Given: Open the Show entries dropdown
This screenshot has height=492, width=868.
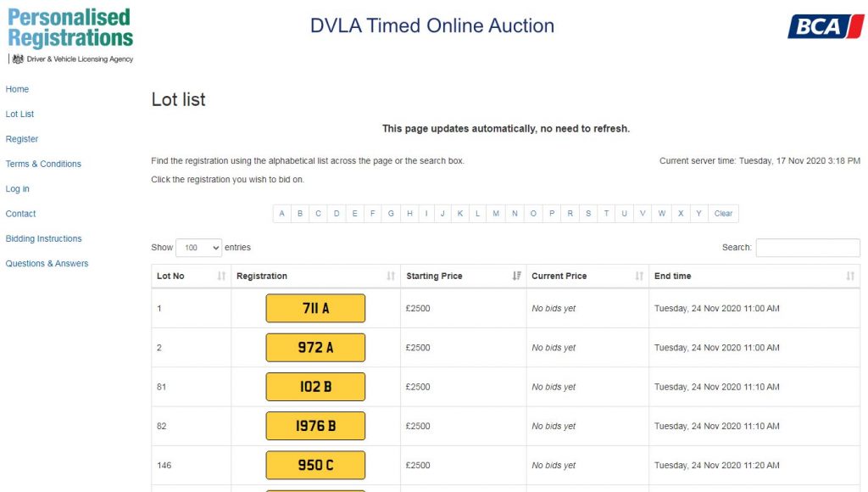Looking at the screenshot, I should 198,248.
